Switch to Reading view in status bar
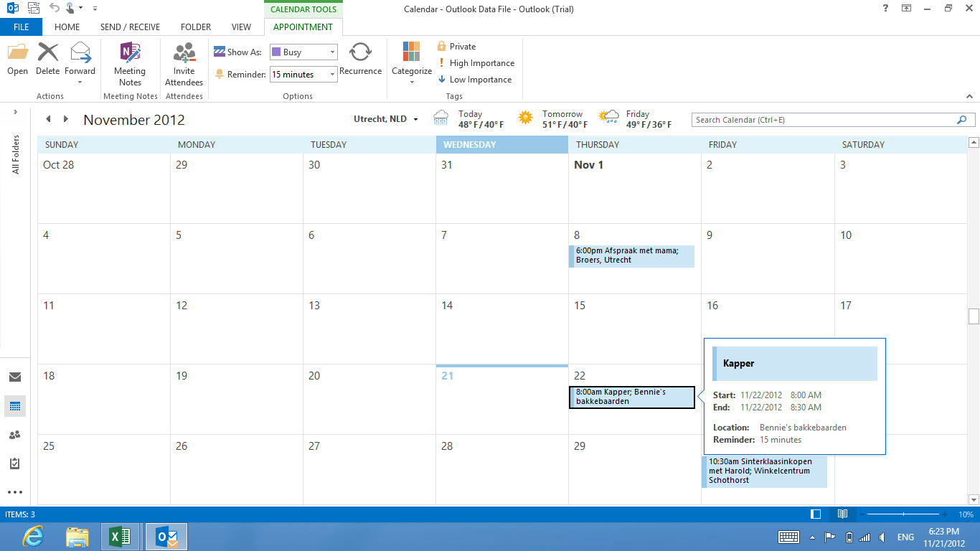 click(842, 514)
